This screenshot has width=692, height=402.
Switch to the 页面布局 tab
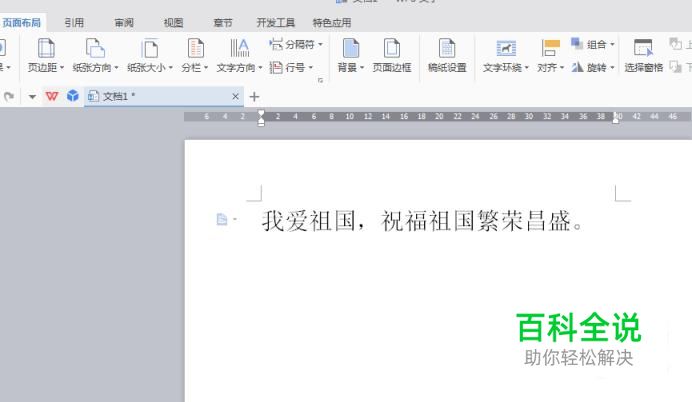[22, 23]
